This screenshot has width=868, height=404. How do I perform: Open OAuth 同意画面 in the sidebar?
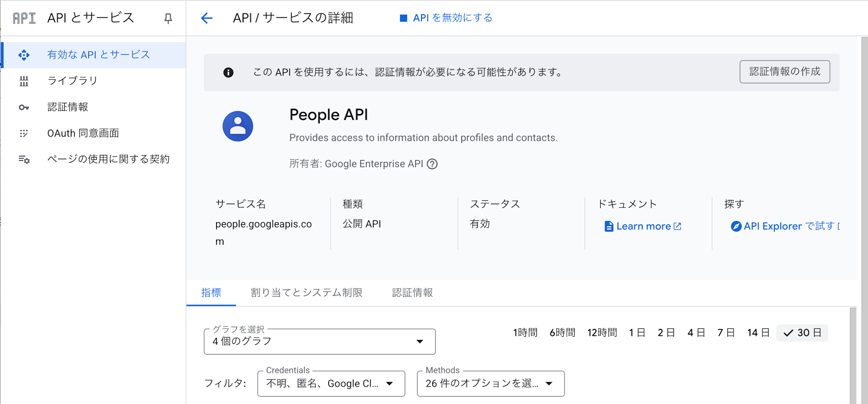(94, 133)
